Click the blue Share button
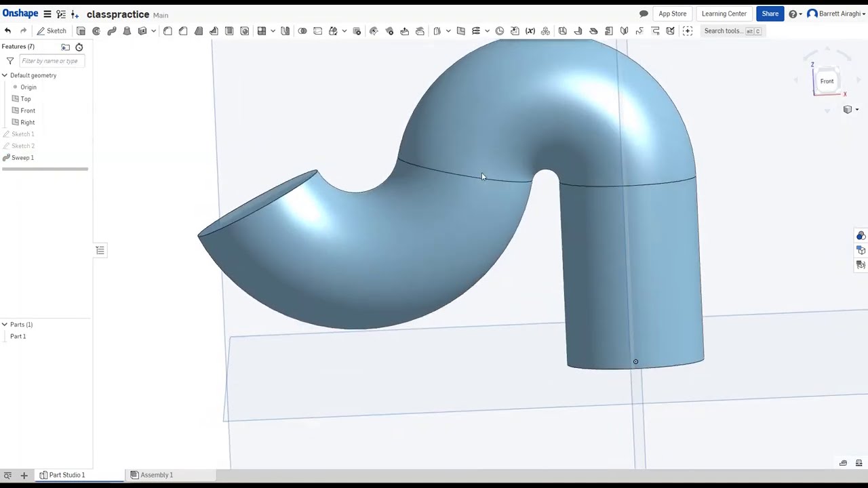The image size is (868, 488). (x=770, y=14)
